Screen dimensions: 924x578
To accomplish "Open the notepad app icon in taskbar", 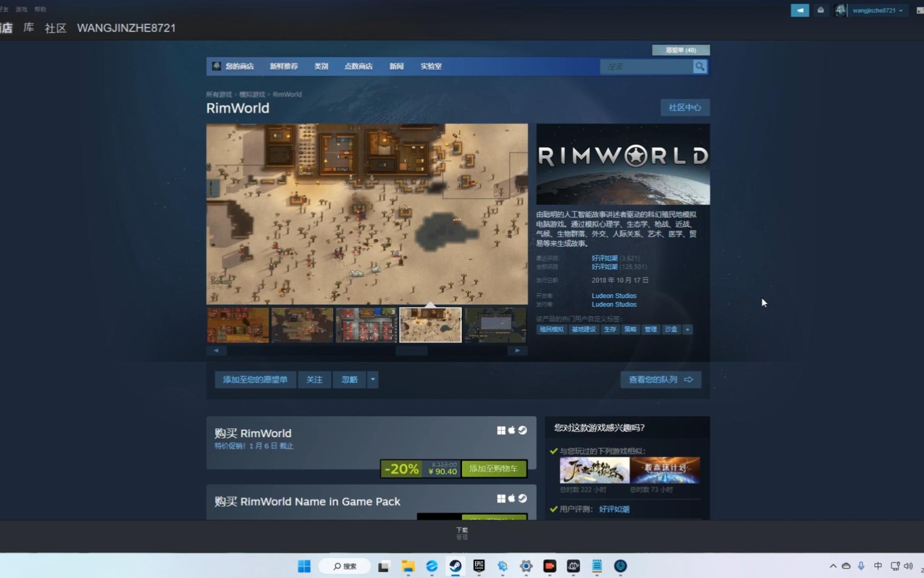I will 597,566.
